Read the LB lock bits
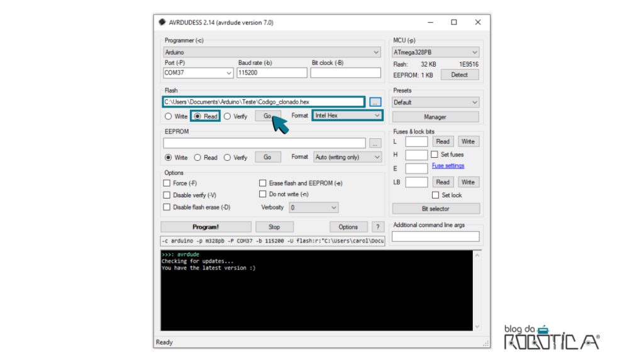This screenshot has height=362, width=644. (443, 182)
